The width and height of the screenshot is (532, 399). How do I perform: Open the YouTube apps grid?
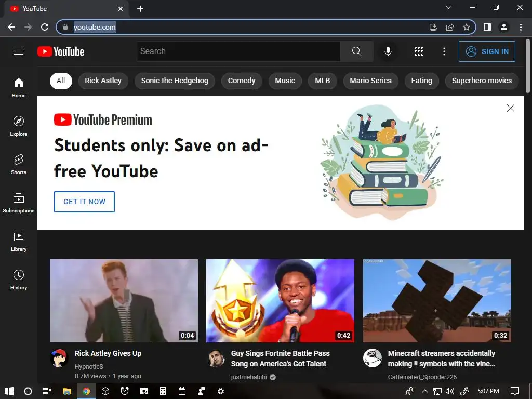click(x=419, y=51)
